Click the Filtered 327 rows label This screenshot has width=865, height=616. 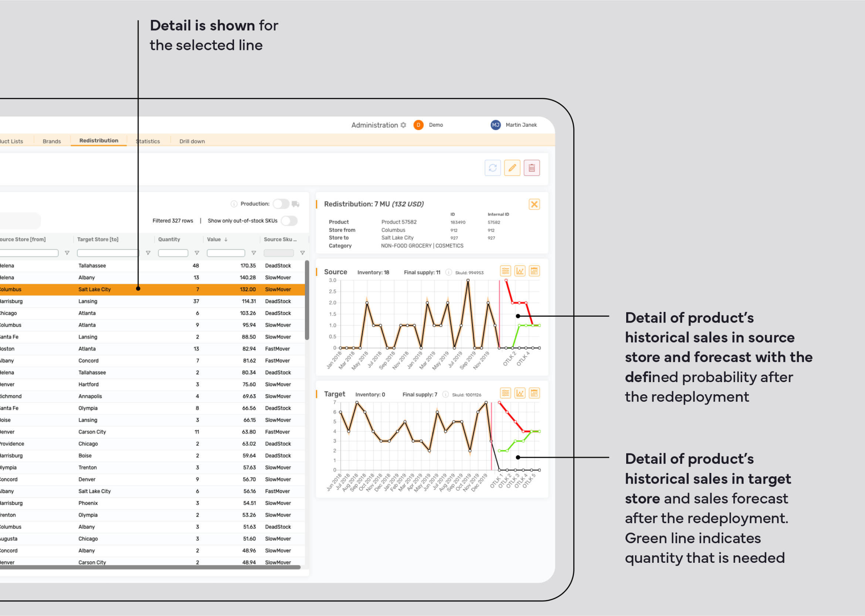pyautogui.click(x=173, y=221)
